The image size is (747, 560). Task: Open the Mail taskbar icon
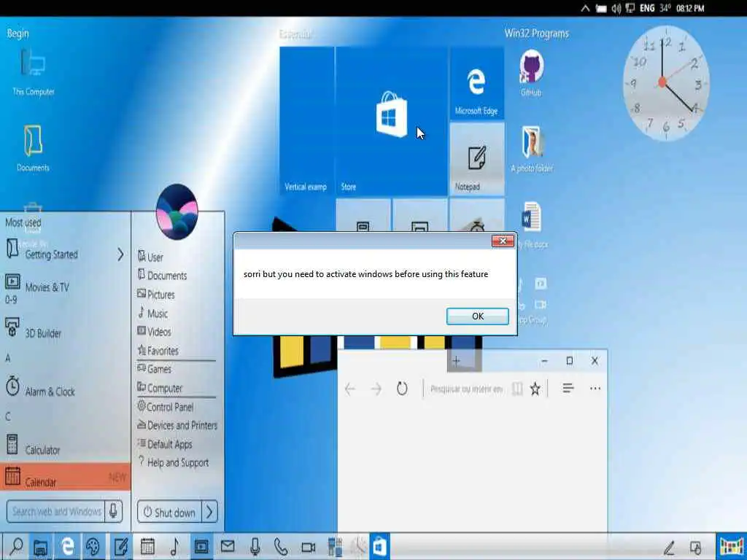click(228, 545)
